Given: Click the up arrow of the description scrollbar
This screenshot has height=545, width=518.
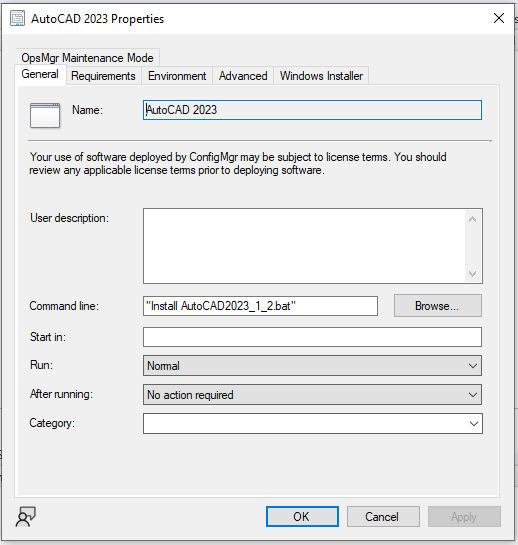Looking at the screenshot, I should (472, 219).
